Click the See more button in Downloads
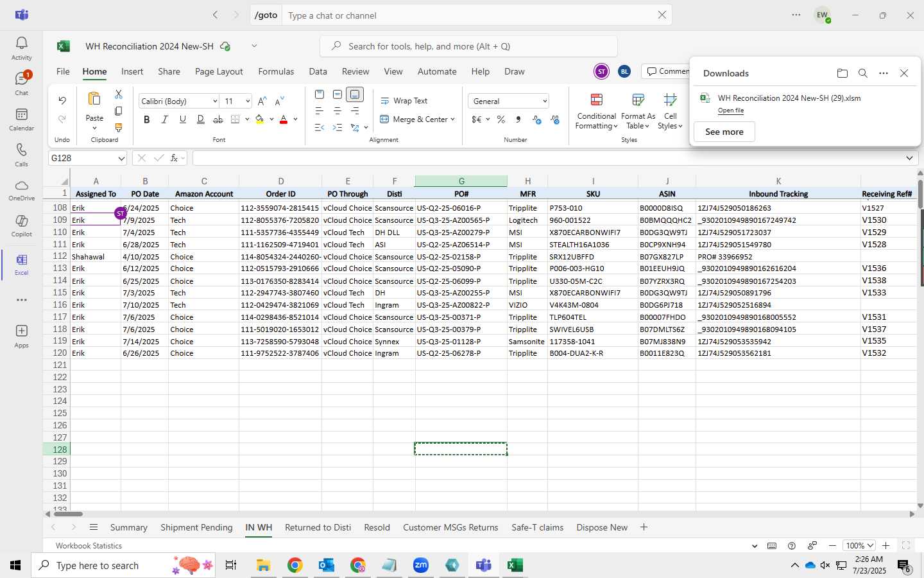The height and width of the screenshot is (578, 924). (x=724, y=132)
